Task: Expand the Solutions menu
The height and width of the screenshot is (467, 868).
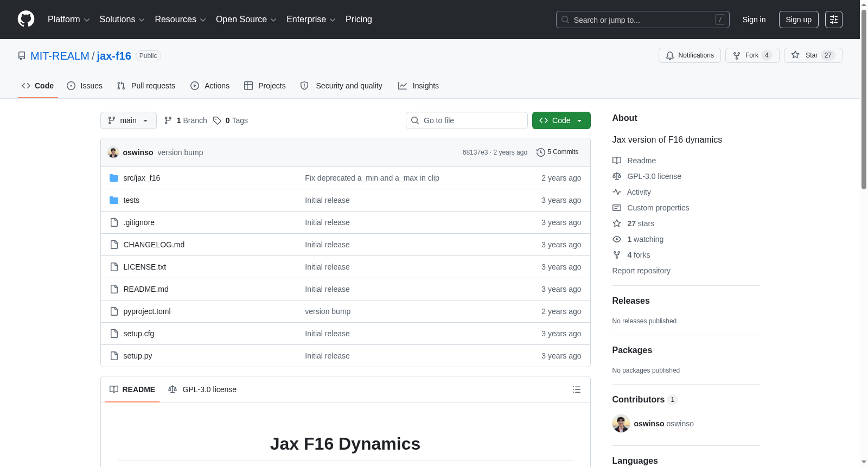Action: pyautogui.click(x=122, y=20)
